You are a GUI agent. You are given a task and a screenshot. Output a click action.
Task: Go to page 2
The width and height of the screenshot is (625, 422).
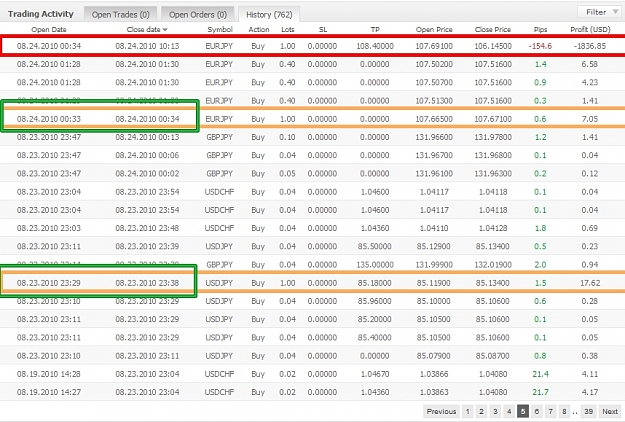pos(482,411)
